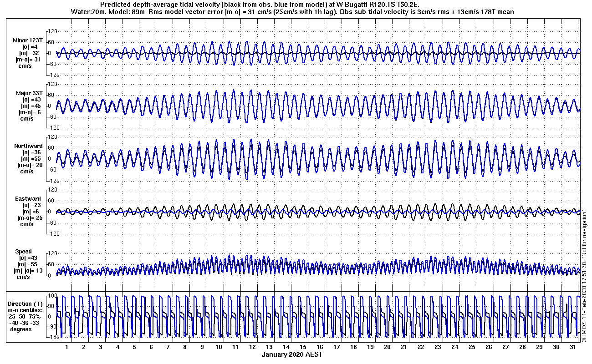592x364 pixels.
Task: Click the 'Rms model vector error' subtitle line
Action: coord(293,12)
